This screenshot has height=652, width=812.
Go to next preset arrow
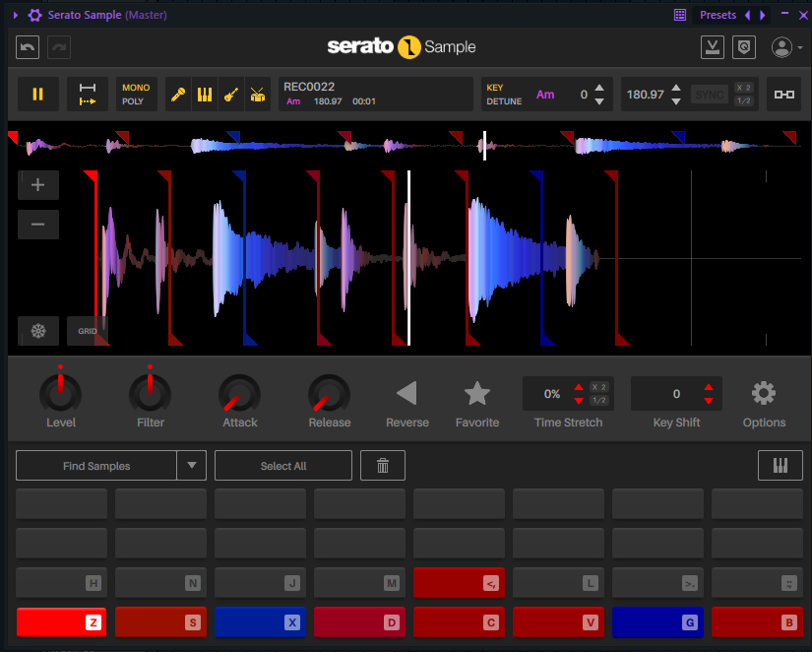point(762,15)
